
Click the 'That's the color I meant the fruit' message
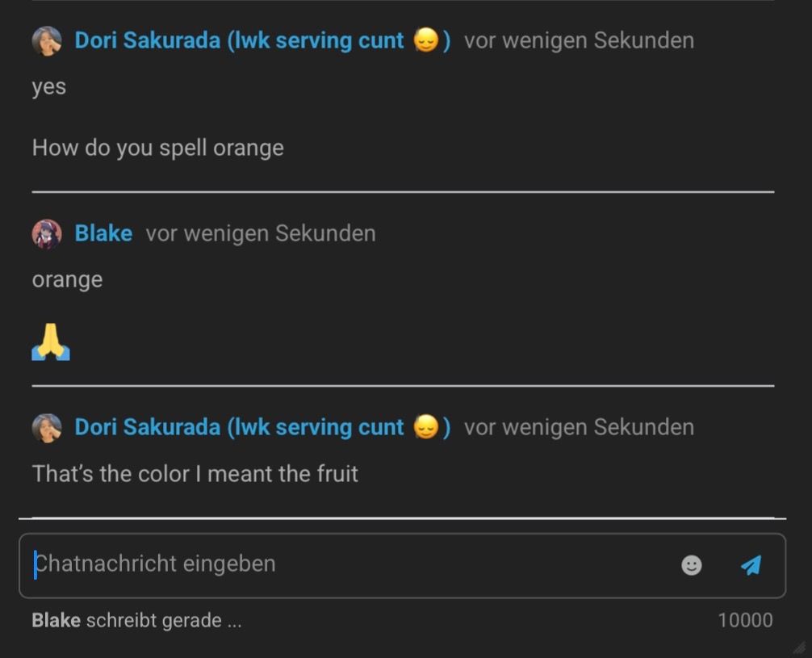tap(195, 474)
